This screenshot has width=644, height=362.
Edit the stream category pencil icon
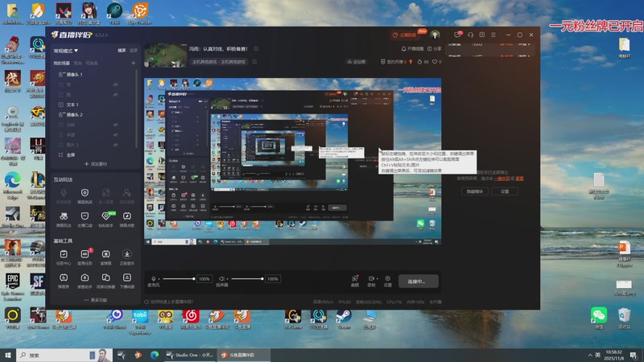(x=254, y=62)
